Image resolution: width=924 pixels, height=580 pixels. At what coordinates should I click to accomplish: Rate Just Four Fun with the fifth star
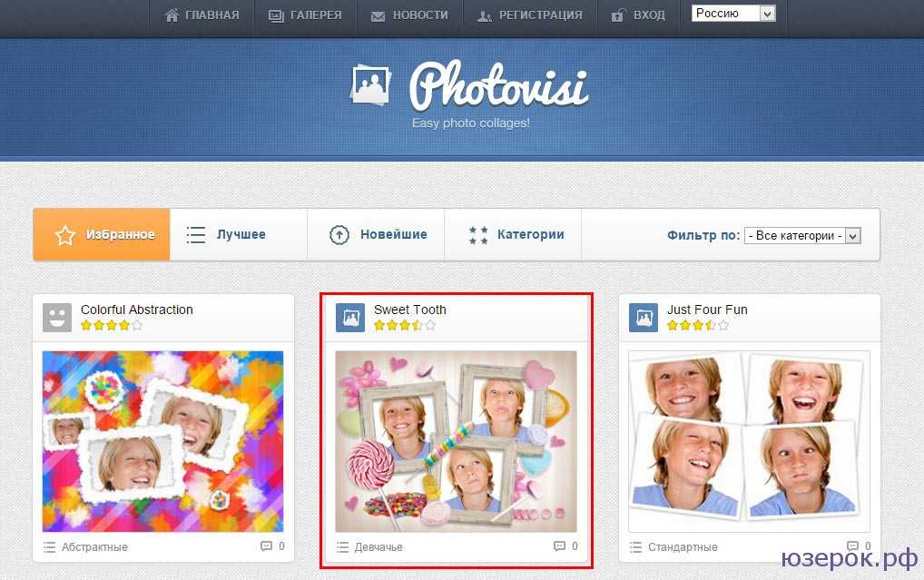coord(723,325)
